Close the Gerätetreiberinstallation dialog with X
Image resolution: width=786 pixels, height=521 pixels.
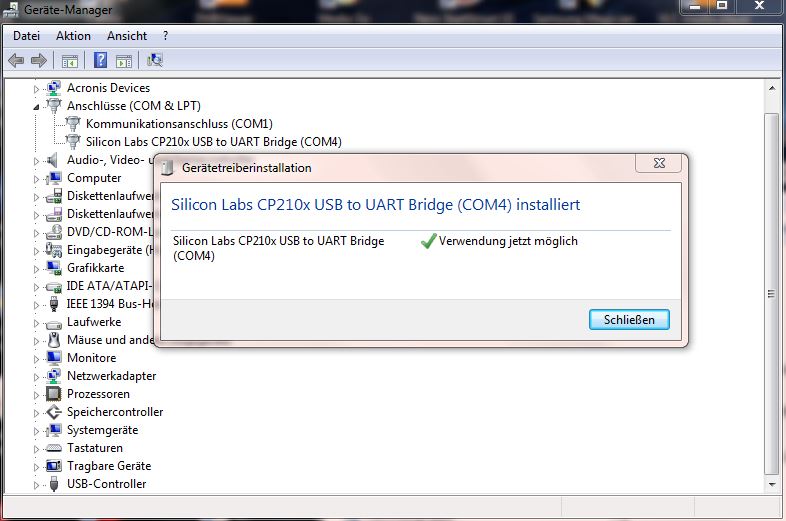pyautogui.click(x=659, y=163)
